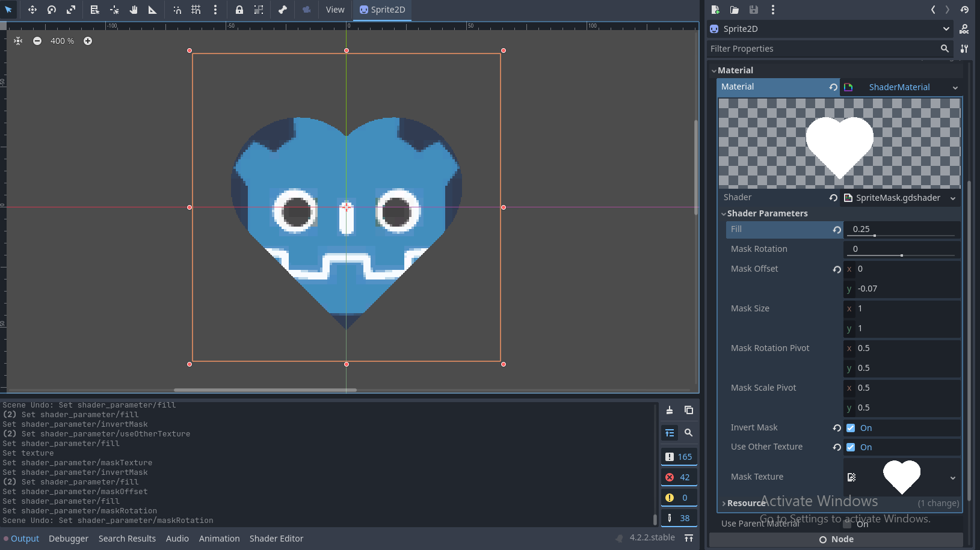980x550 pixels.
Task: Open documentation for Sprite2D node
Action: (964, 29)
